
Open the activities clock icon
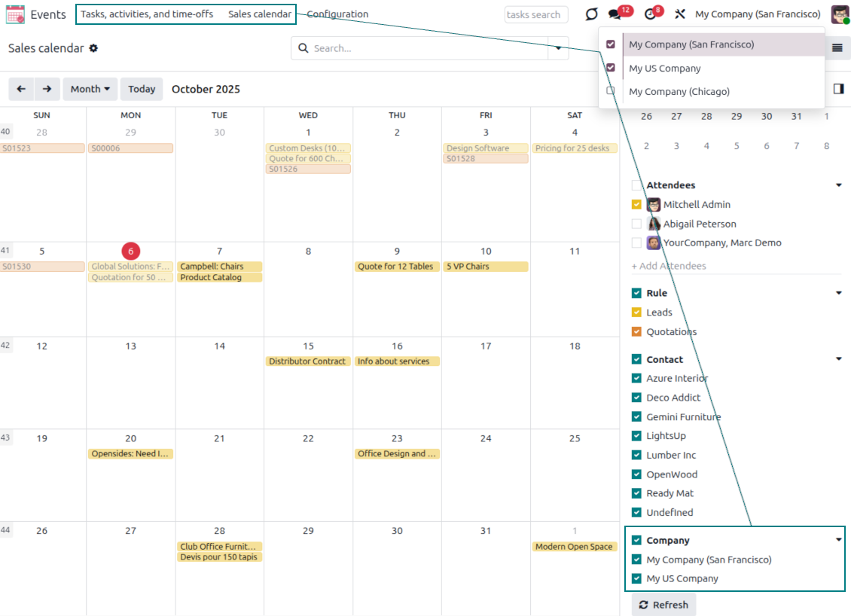651,14
